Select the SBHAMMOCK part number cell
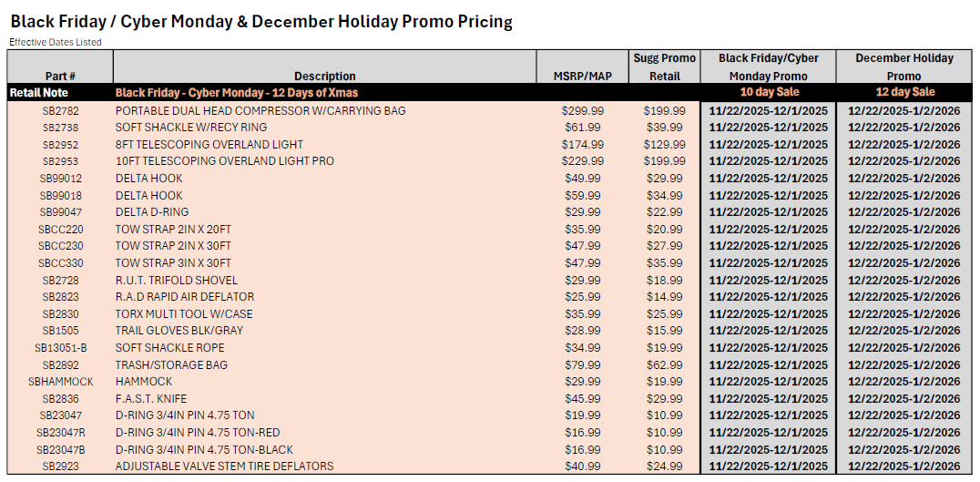Screen dimensions: 980x482 (x=60, y=382)
